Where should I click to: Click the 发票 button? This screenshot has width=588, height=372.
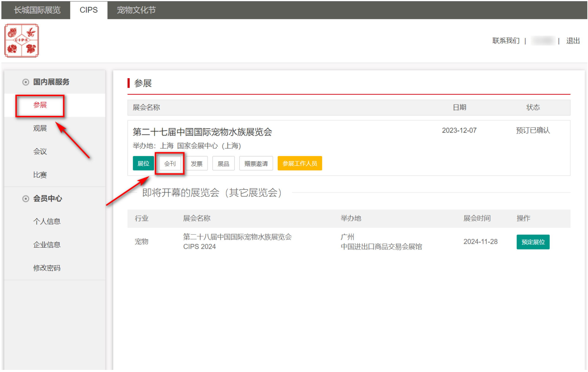(x=197, y=163)
